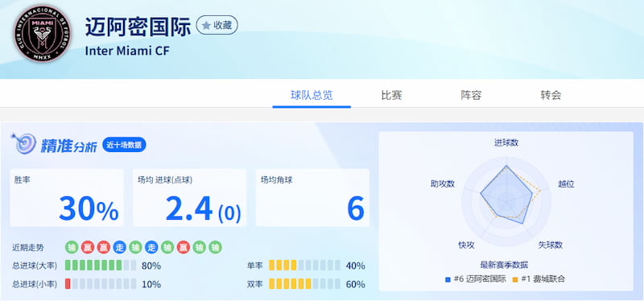The height and width of the screenshot is (301, 644).
Task: Click the 10% value beside 总进球(小率)
Action: (151, 284)
